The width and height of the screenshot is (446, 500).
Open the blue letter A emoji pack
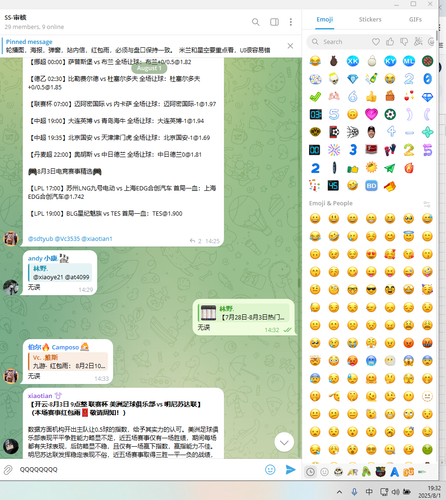click(395, 472)
